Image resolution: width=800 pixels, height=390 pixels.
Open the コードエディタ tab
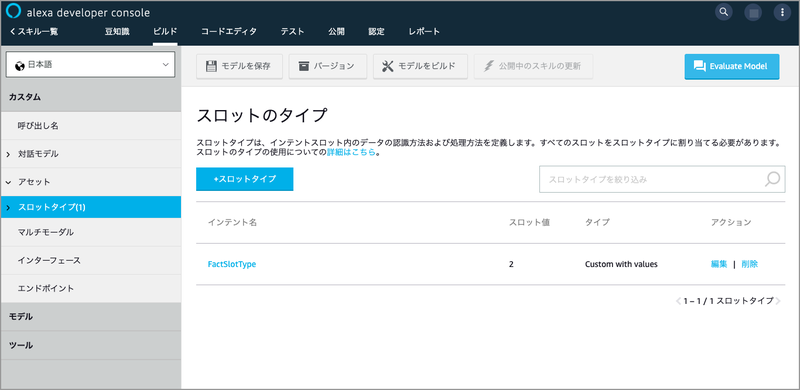(x=229, y=32)
